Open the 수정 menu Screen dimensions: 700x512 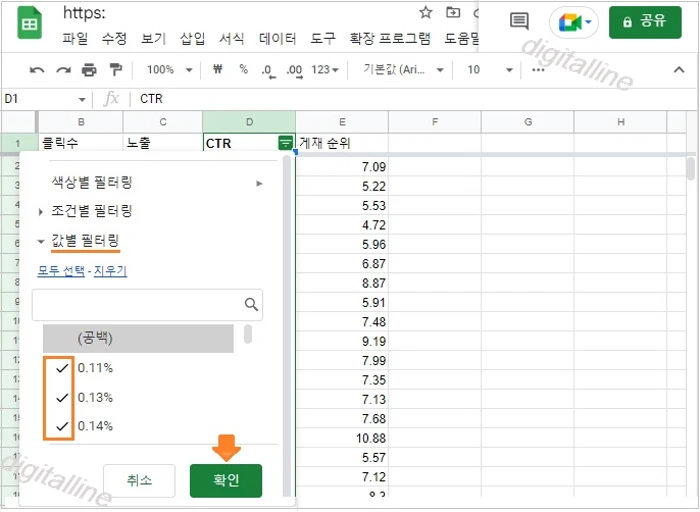click(x=114, y=38)
